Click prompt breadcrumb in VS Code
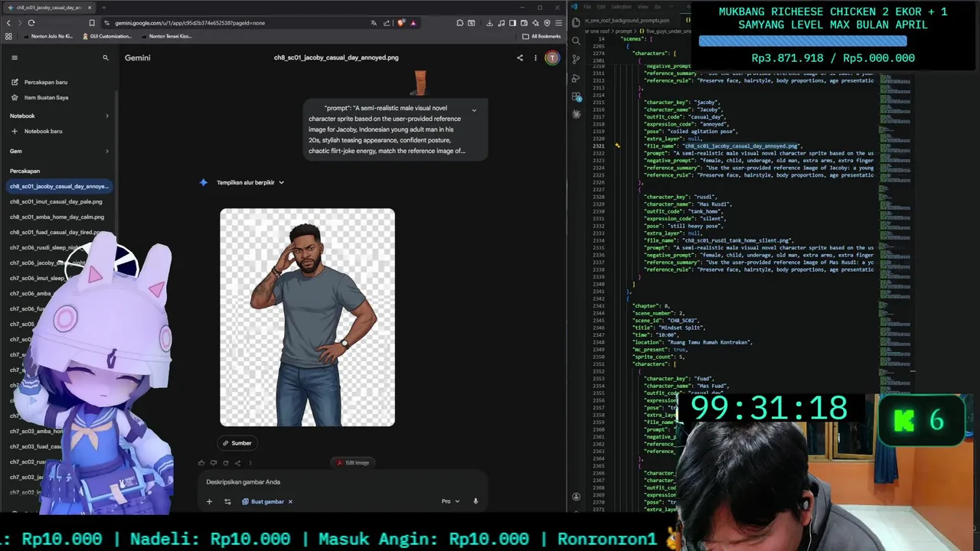Screen dimensions: 980x551 (x=624, y=31)
